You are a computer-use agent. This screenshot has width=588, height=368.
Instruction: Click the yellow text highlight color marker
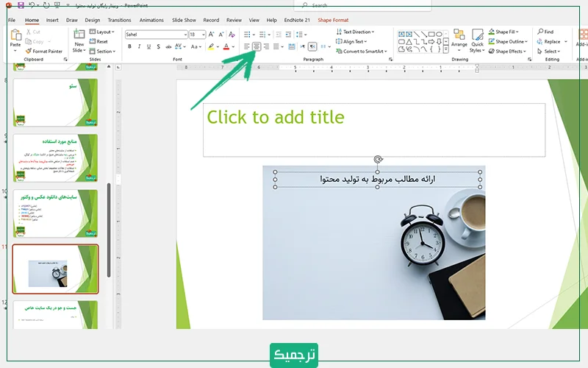point(211,46)
